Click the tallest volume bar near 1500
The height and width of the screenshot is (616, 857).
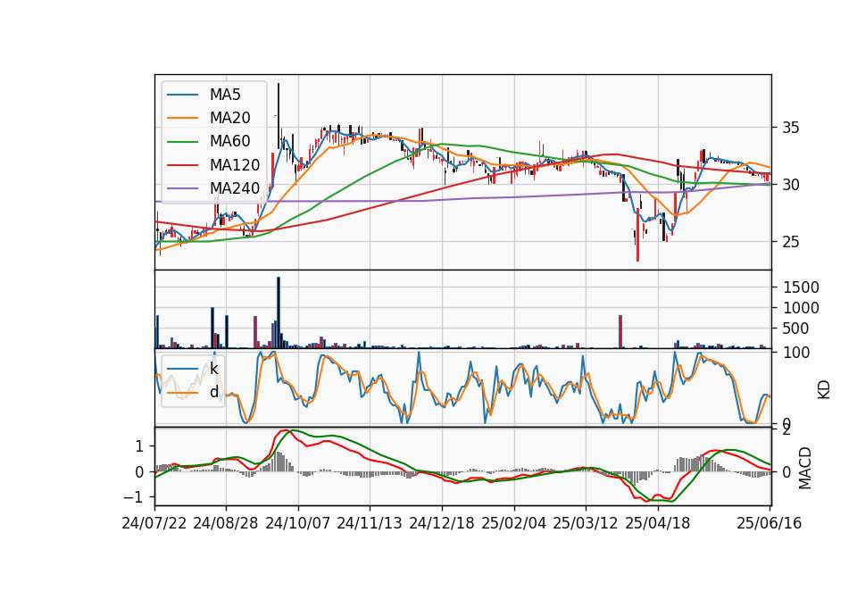(279, 312)
